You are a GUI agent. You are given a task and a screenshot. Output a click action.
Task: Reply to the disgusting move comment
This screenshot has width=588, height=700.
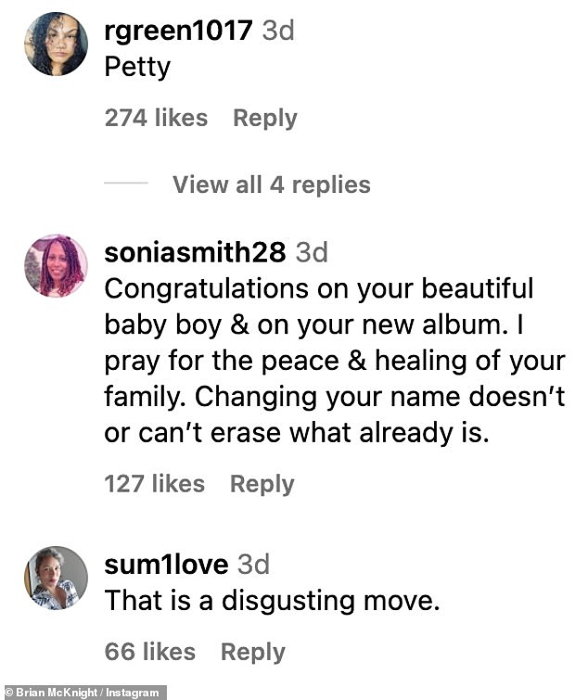click(x=253, y=652)
